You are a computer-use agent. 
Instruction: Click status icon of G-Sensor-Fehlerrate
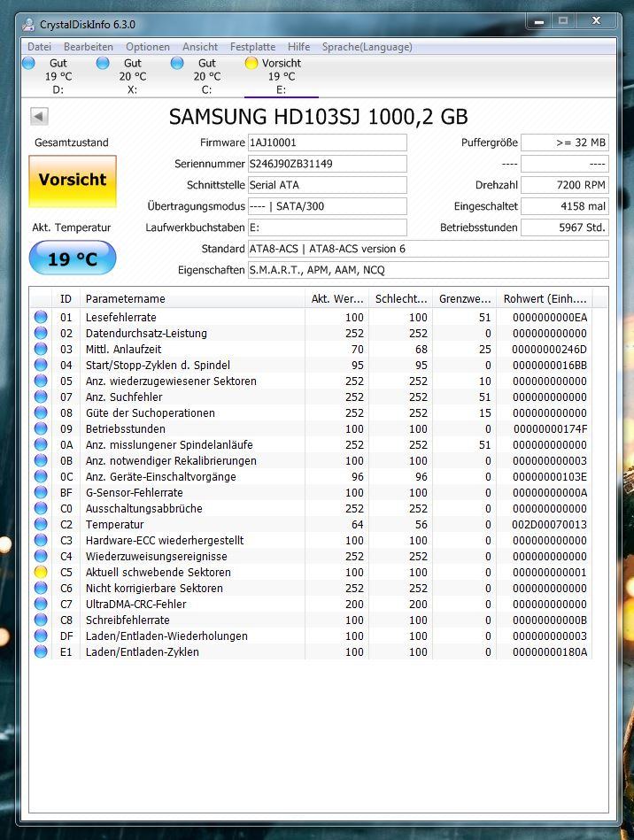click(x=41, y=492)
